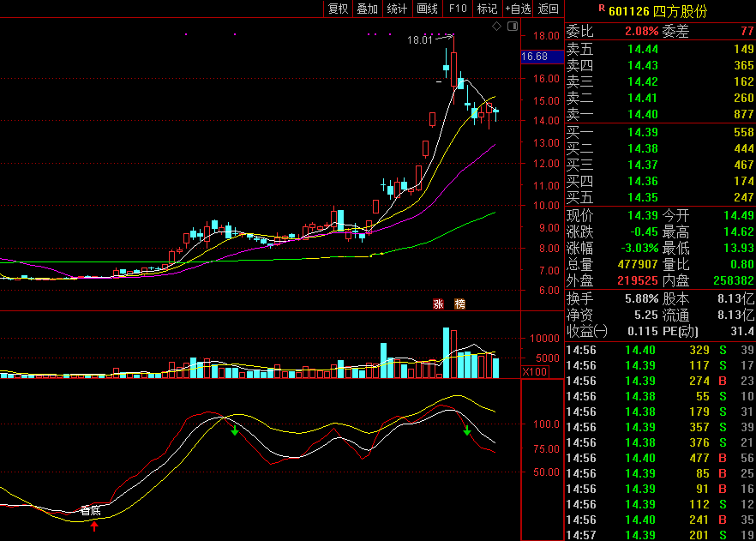
Task: Select the 画线 drawing tool
Action: (427, 9)
